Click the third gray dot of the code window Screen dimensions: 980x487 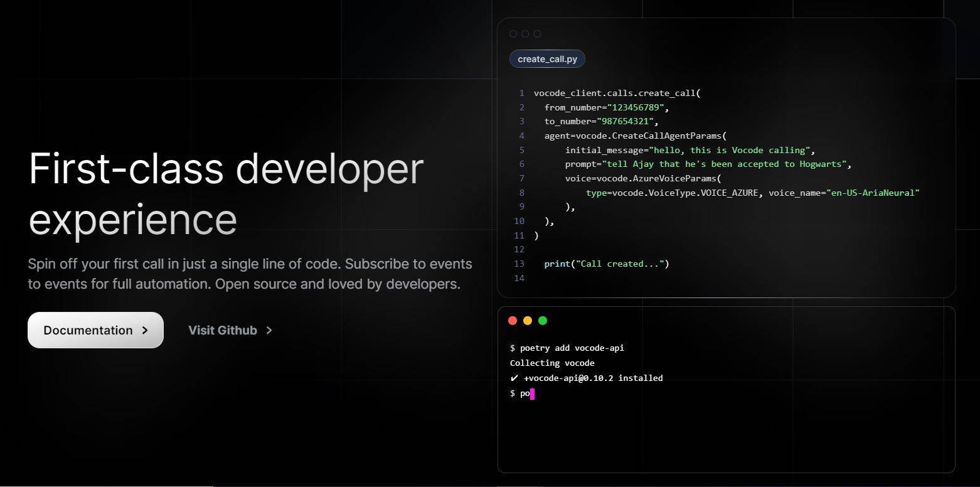click(x=537, y=34)
